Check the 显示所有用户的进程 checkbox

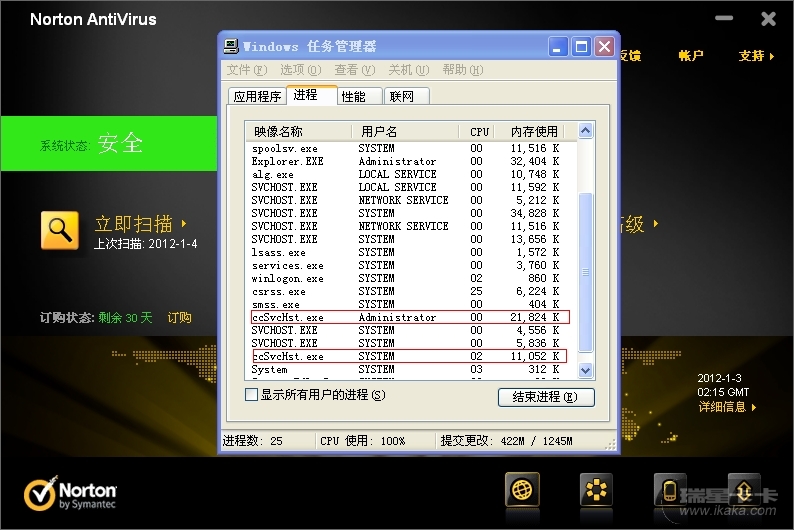251,394
